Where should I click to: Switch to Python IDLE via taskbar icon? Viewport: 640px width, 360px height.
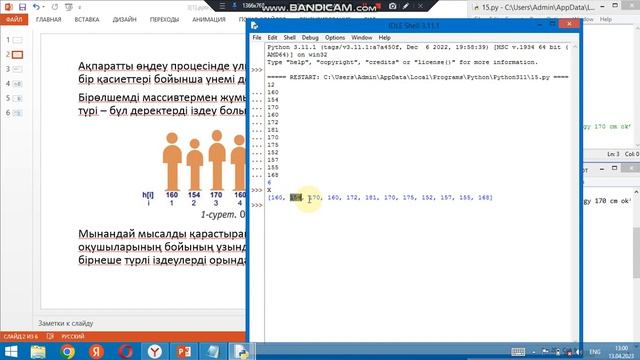click(241, 351)
